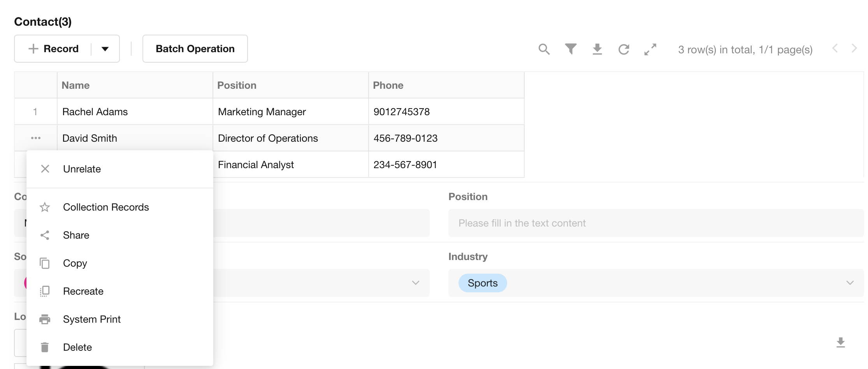Go to the previous page arrow

pos(835,49)
